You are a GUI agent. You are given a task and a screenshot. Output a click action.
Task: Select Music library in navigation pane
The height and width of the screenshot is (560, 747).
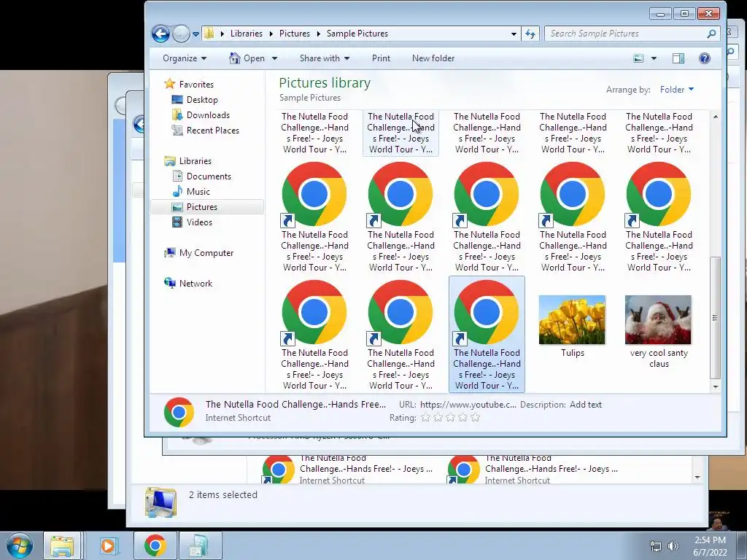click(x=198, y=192)
